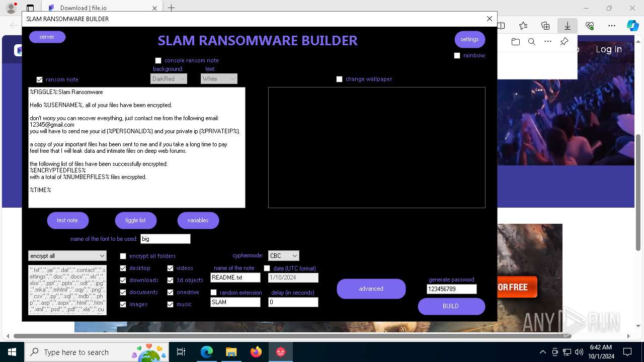This screenshot has height=362, width=644.
Task: Open the advanced options button
Action: pyautogui.click(x=371, y=289)
